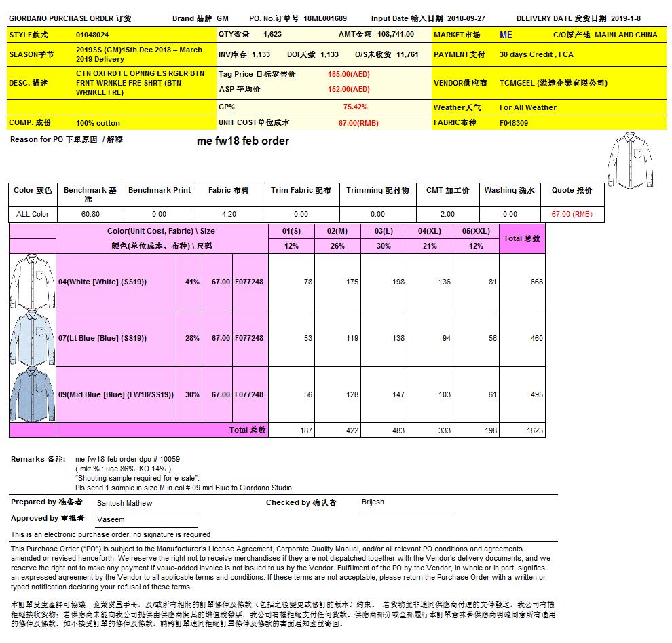The height and width of the screenshot is (643, 672).
Task: Select the PO number 18ME001689
Action: click(x=325, y=19)
